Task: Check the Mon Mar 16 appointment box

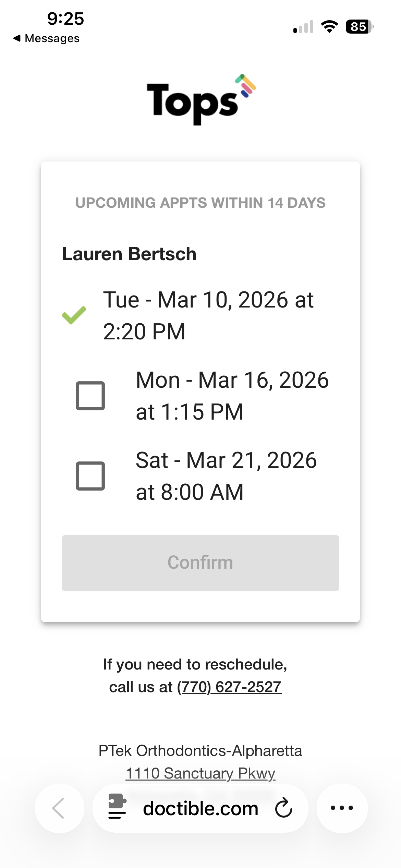Action: pyautogui.click(x=90, y=396)
